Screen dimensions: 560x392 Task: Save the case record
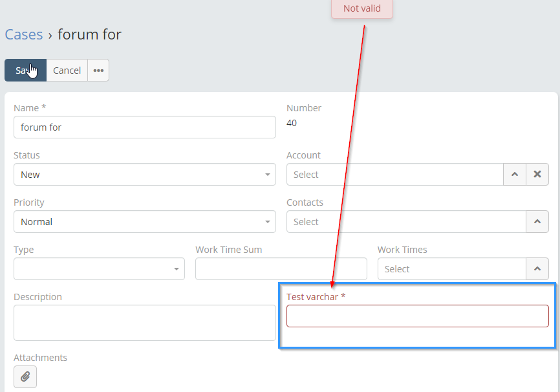(x=25, y=71)
